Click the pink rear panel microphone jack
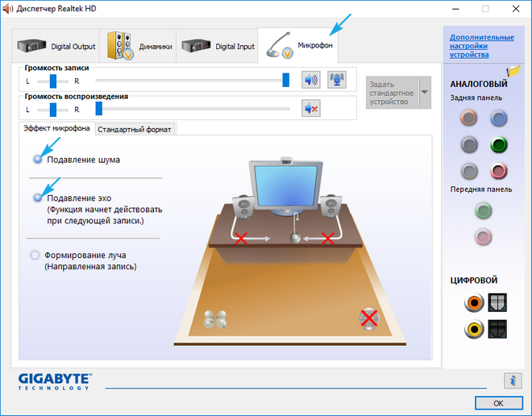 point(498,171)
